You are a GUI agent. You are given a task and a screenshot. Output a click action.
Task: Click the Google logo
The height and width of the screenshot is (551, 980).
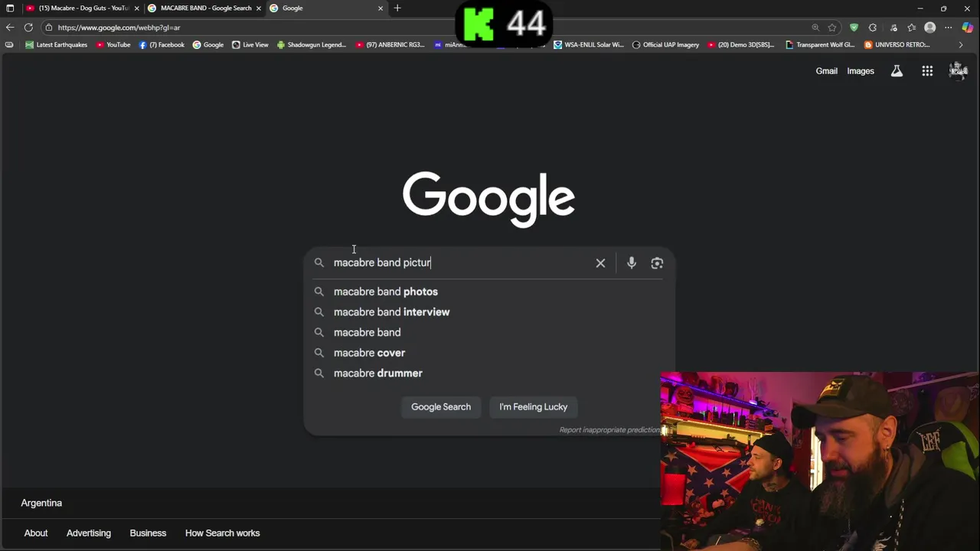[x=488, y=199]
